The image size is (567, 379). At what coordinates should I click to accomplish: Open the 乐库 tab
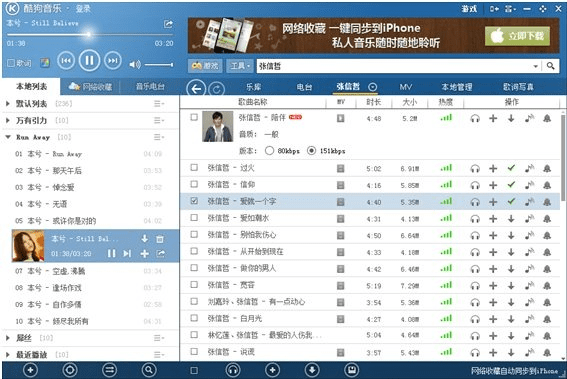tap(253, 87)
